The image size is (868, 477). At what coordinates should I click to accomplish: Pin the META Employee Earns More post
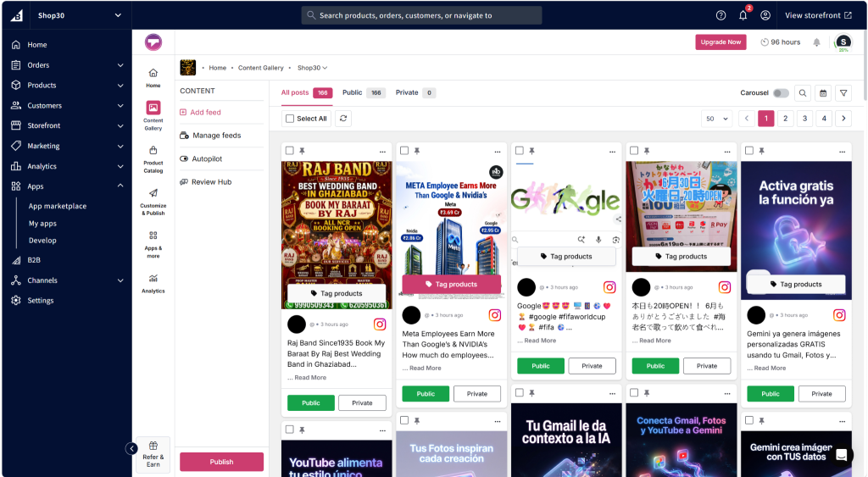tap(417, 151)
